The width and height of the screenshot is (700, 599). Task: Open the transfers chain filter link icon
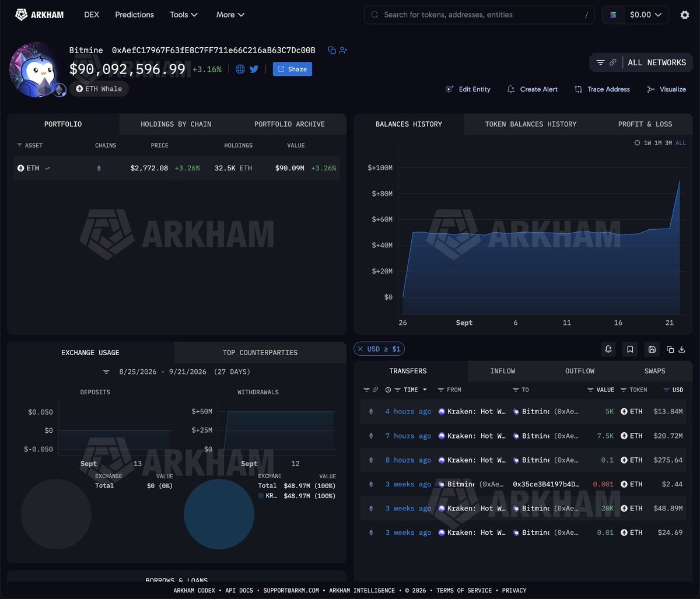pyautogui.click(x=375, y=390)
